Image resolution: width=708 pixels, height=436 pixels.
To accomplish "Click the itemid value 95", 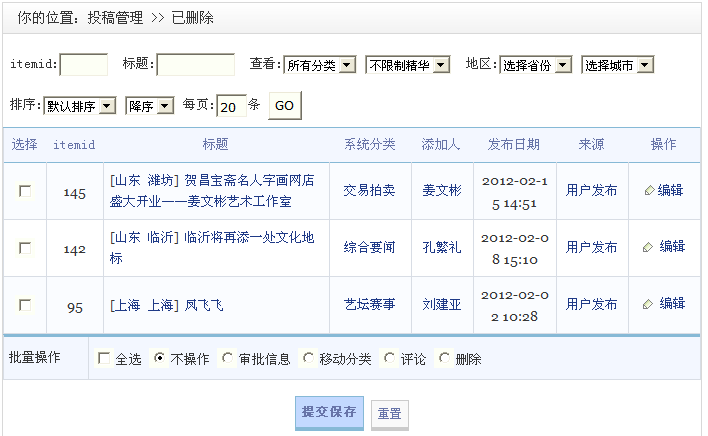I will 75,308.
